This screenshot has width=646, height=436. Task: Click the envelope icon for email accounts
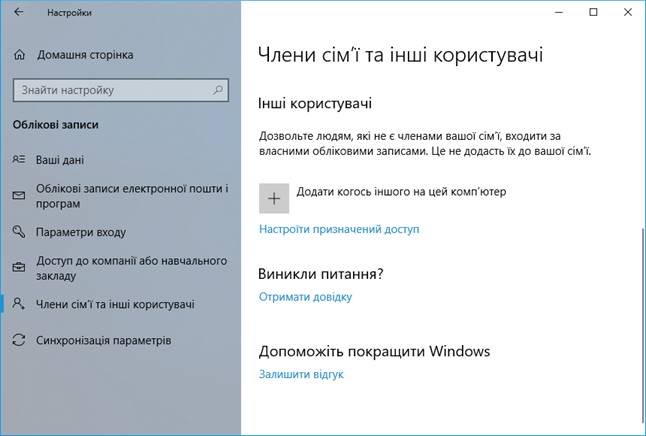click(19, 195)
